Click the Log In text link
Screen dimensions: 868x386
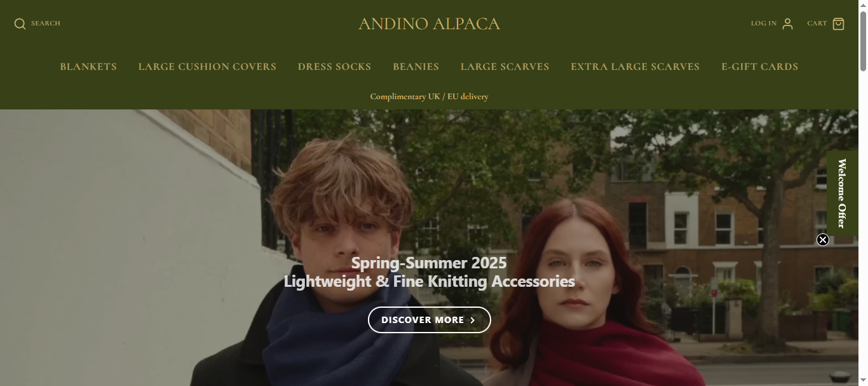point(763,24)
